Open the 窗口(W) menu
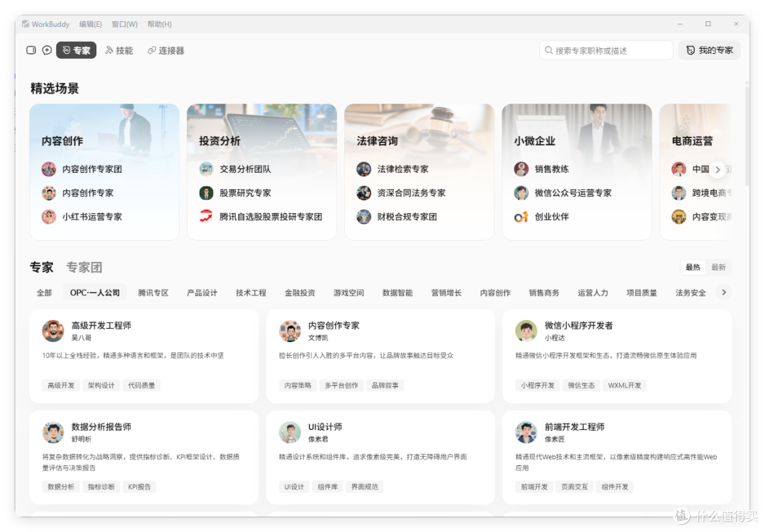This screenshot has width=765, height=532. 125,24
